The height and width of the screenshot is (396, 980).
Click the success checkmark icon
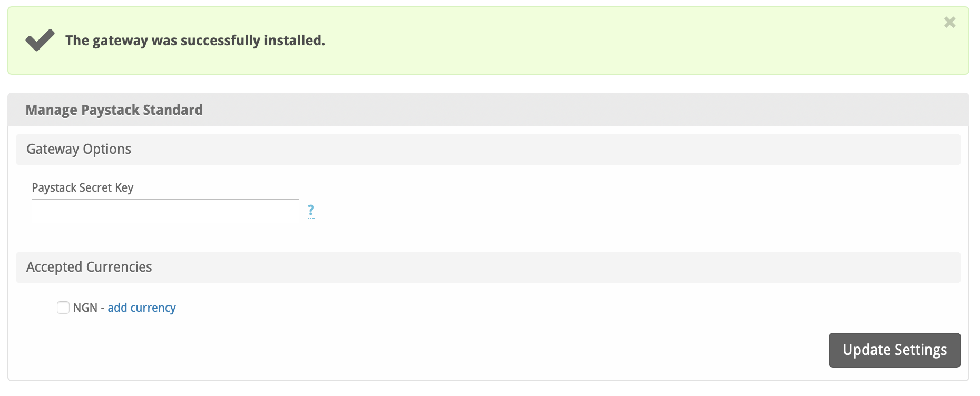click(x=40, y=40)
